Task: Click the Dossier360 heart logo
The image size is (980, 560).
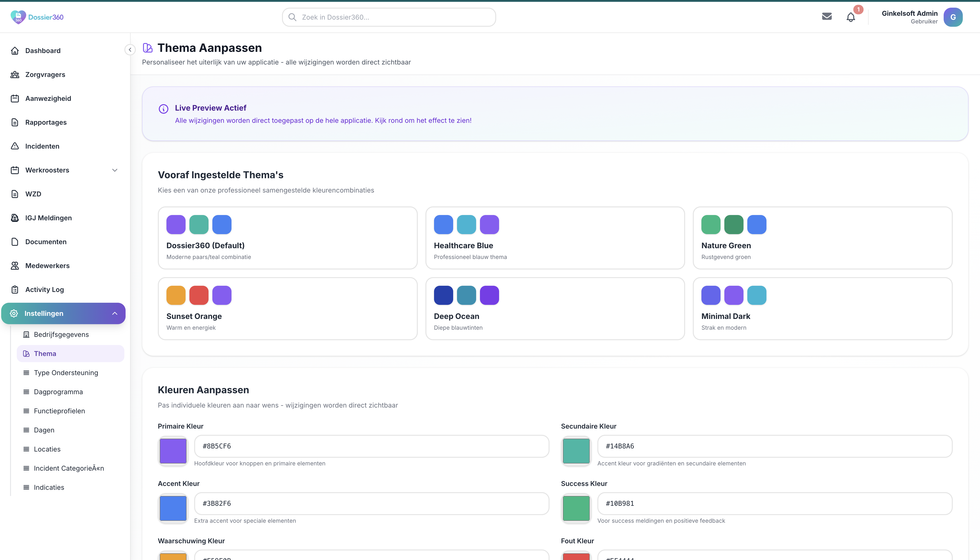Action: pyautogui.click(x=18, y=17)
